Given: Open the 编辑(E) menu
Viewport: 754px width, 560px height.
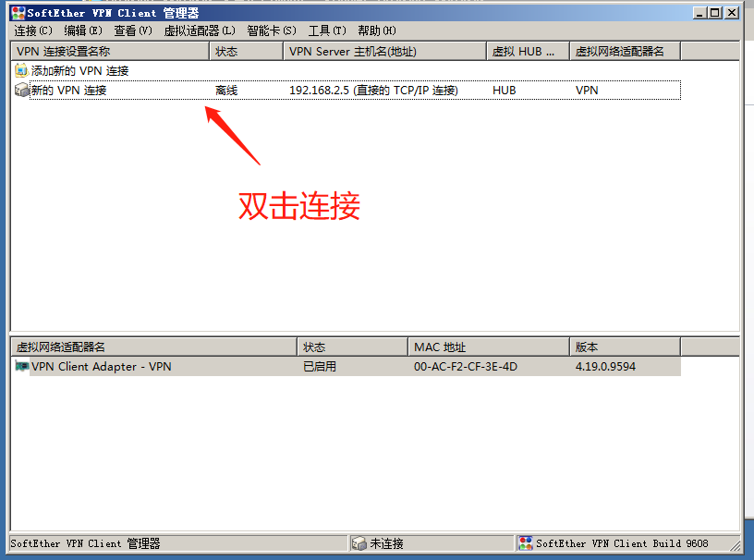Looking at the screenshot, I should (x=83, y=30).
